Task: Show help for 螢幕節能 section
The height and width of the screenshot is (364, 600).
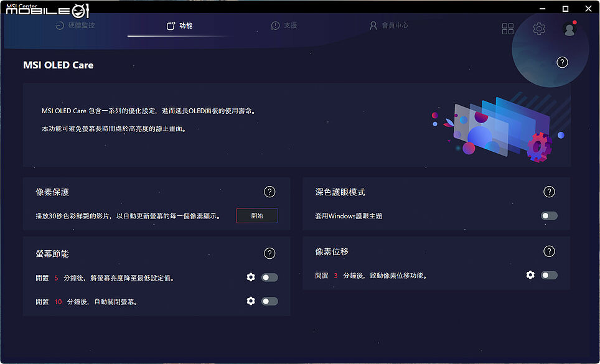Action: 270,253
